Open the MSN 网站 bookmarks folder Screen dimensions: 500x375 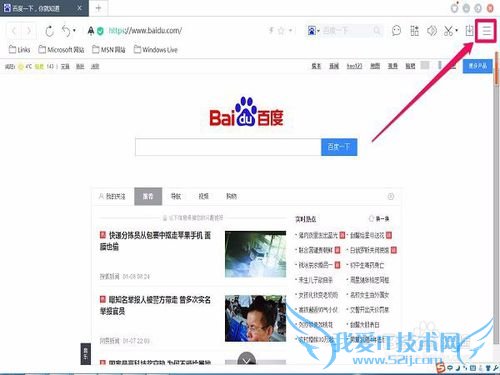[x=109, y=50]
